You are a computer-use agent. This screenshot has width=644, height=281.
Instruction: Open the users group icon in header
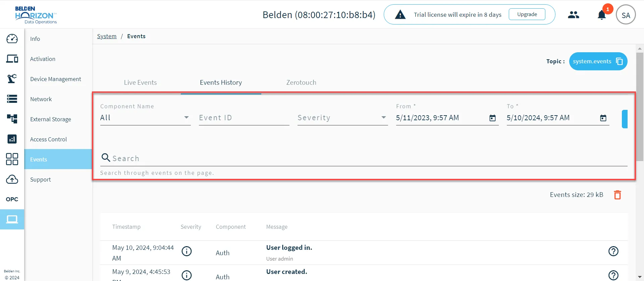pyautogui.click(x=574, y=15)
